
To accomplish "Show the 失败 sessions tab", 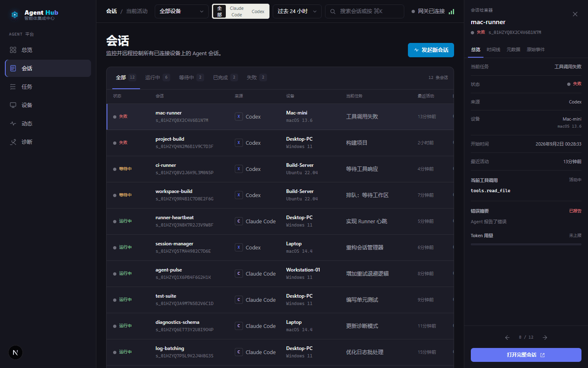I will coord(257,78).
